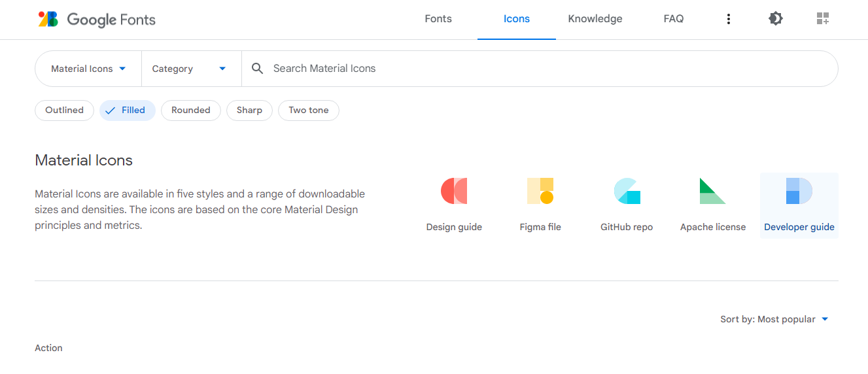Screen dimensions: 868x374
Task: Go to the Knowledge tab
Action: [595, 19]
